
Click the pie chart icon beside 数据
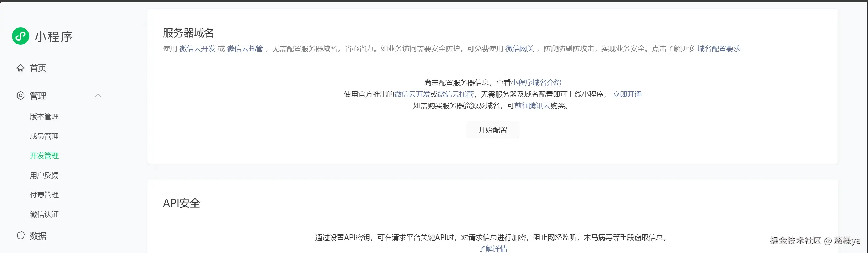21,235
